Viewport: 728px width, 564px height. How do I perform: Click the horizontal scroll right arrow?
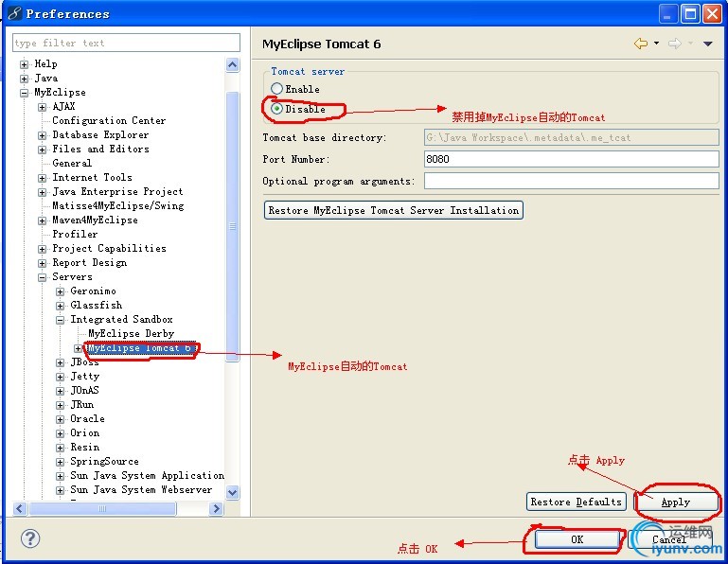pos(216,509)
